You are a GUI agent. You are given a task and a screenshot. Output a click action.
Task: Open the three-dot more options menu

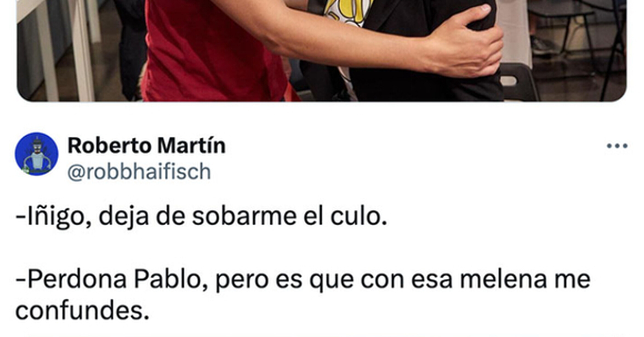(617, 146)
